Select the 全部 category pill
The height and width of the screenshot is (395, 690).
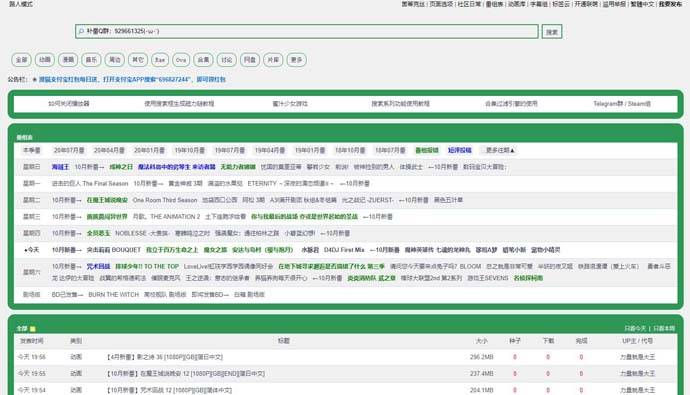tap(22, 60)
